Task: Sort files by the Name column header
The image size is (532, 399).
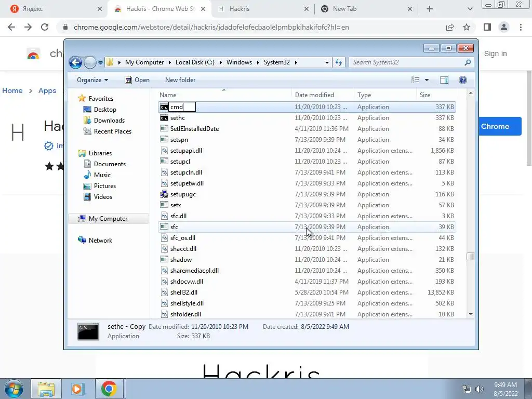Action: 224,95
